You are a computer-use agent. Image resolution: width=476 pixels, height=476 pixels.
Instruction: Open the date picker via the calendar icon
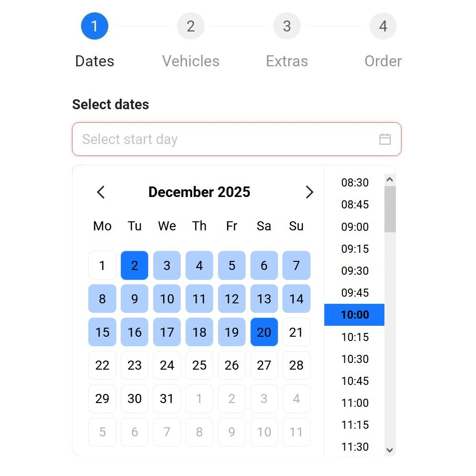pos(385,139)
